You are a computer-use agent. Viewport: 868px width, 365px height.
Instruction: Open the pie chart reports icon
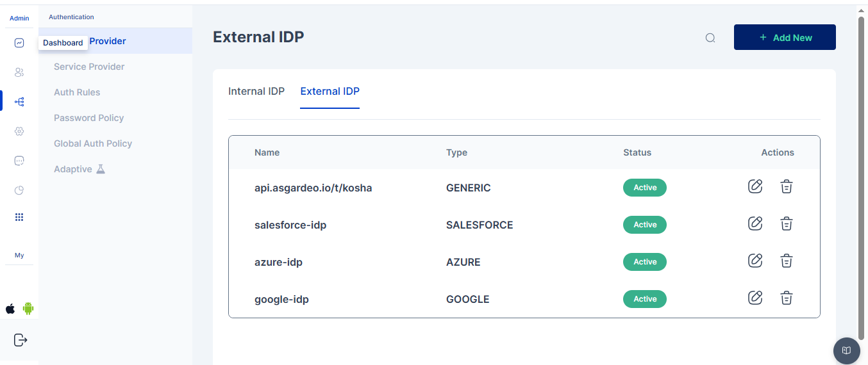19,190
